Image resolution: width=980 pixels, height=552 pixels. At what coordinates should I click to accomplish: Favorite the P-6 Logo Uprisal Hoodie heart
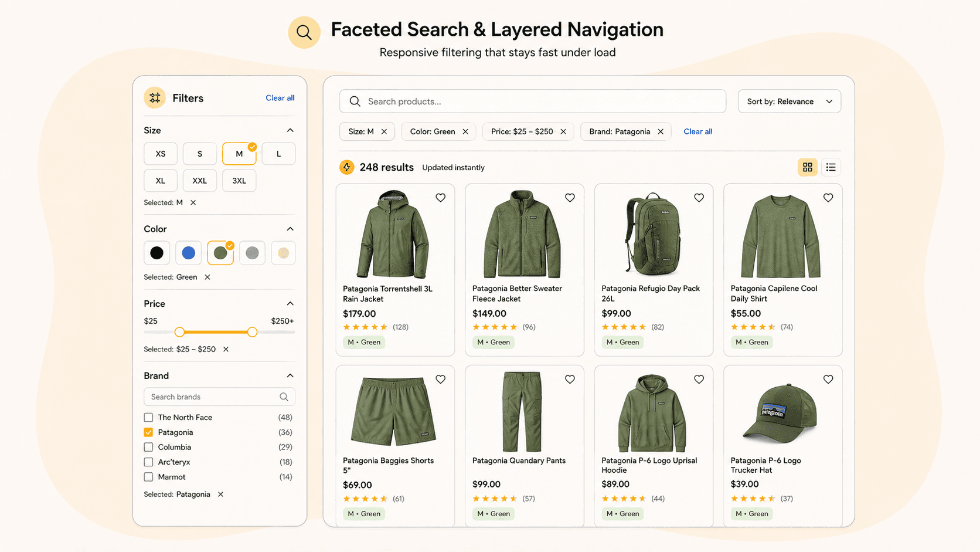point(699,380)
